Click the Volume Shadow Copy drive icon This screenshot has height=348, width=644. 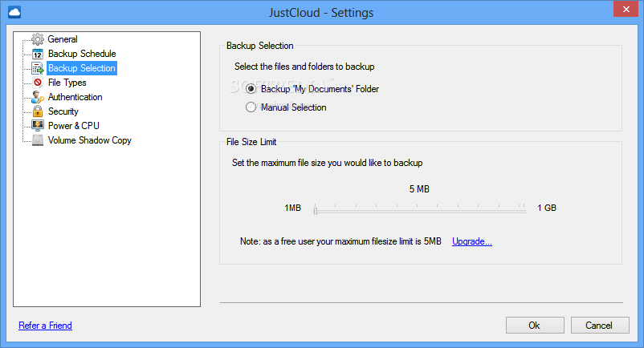(38, 140)
